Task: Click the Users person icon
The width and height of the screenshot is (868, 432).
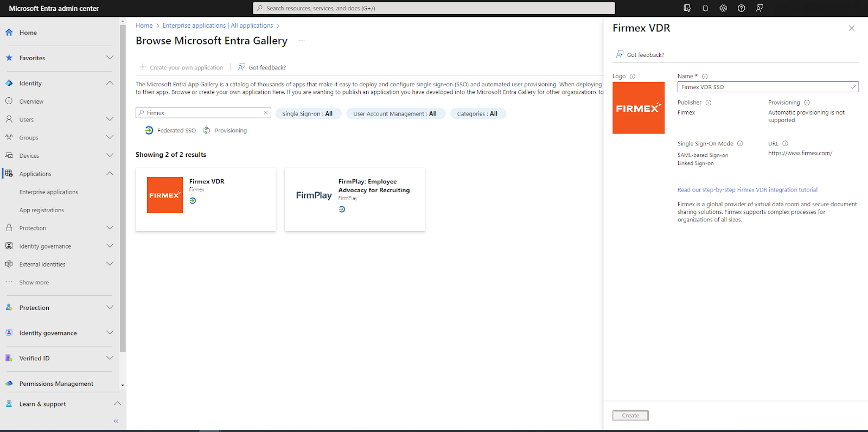Action: click(x=9, y=119)
